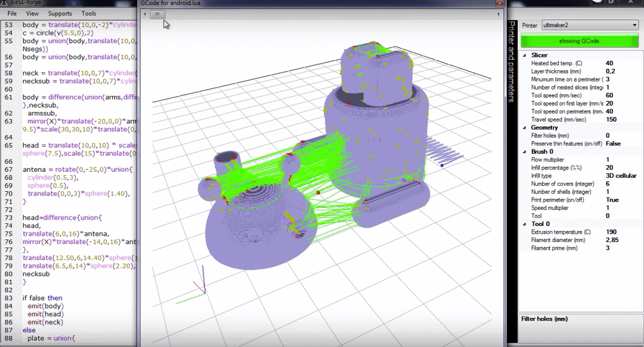Collapse the Tool 0 section
Viewport: 644px width, 347px height.
pos(525,224)
